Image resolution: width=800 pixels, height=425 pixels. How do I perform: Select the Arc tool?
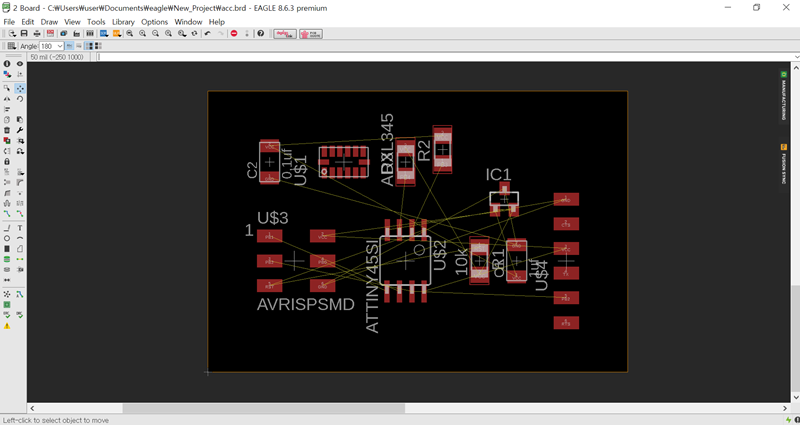tap(20, 238)
